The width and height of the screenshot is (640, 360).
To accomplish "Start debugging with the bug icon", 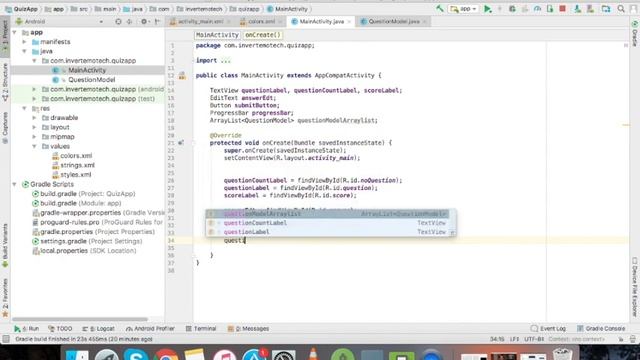I will pos(512,9).
